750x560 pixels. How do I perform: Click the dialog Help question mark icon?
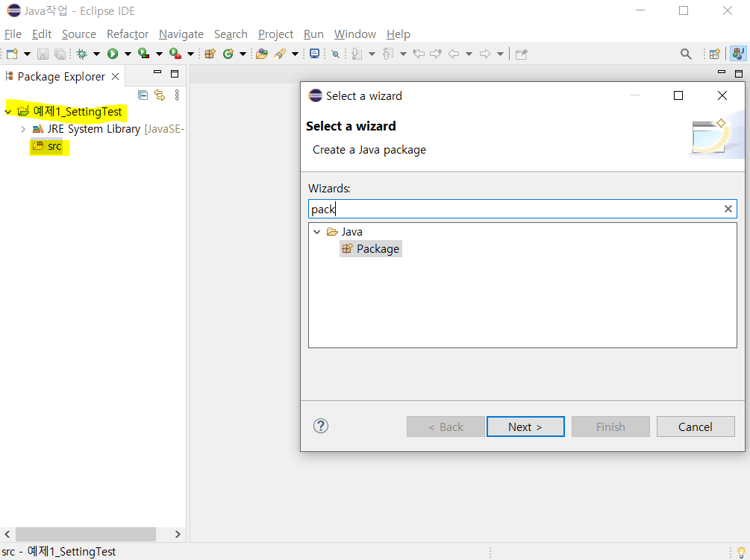[321, 426]
